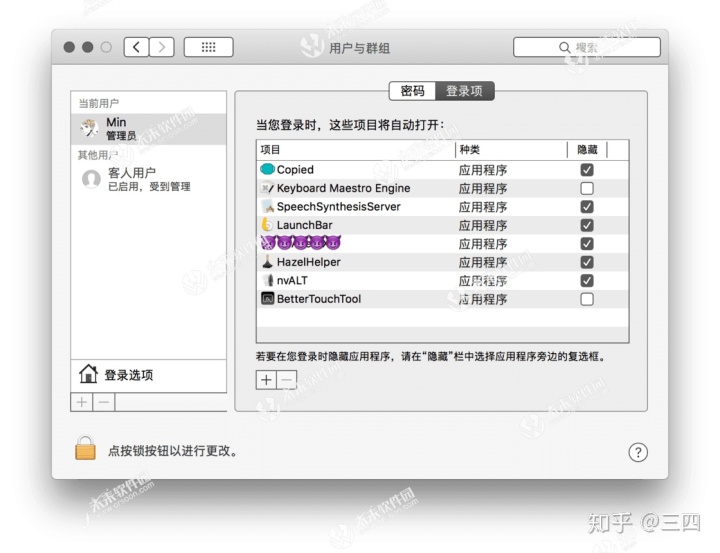Image resolution: width=720 pixels, height=553 pixels.
Task: Uncheck hide for Copied
Action: tap(587, 170)
